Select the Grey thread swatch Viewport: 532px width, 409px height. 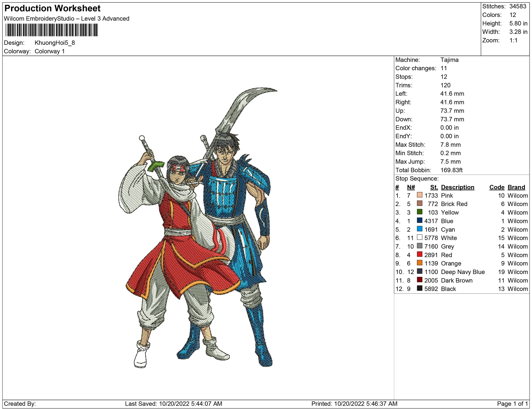419,246
